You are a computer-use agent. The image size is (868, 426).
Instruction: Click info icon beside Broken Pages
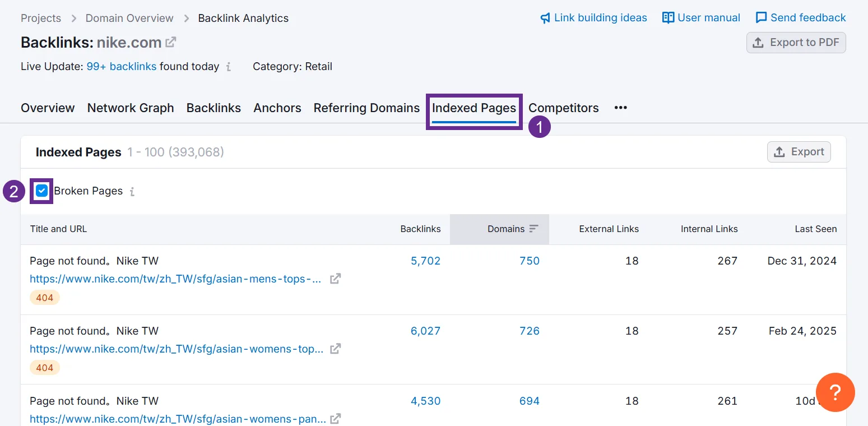(132, 192)
